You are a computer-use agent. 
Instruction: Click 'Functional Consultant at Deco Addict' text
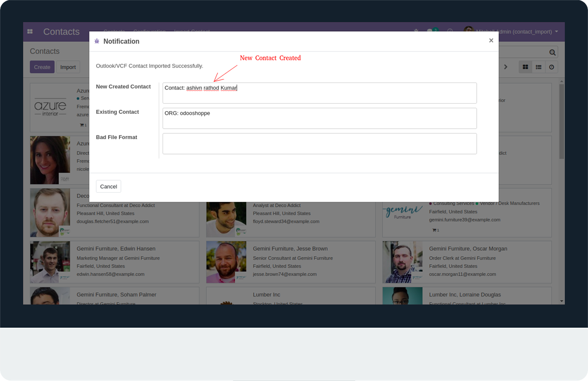tap(115, 205)
